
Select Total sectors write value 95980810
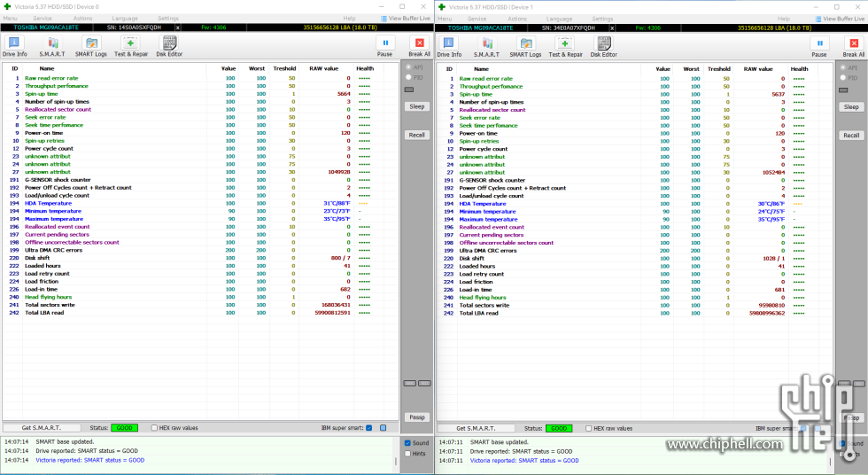771,305
